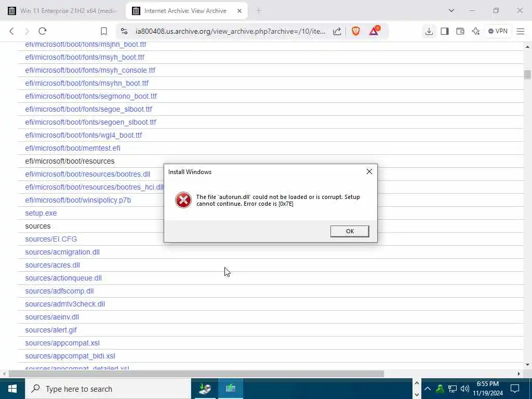The image size is (532, 399).
Task: Open the sources/acres.dll link
Action: 52,265
